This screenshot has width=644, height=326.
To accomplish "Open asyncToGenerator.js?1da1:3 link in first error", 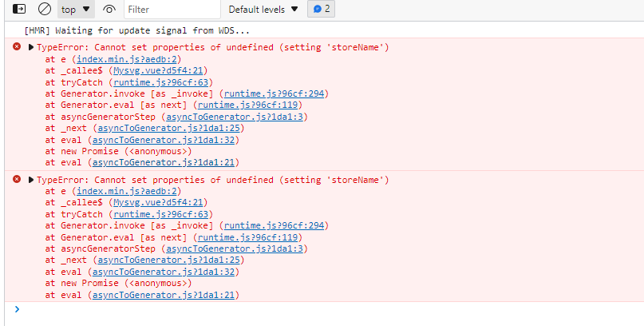I will click(235, 117).
